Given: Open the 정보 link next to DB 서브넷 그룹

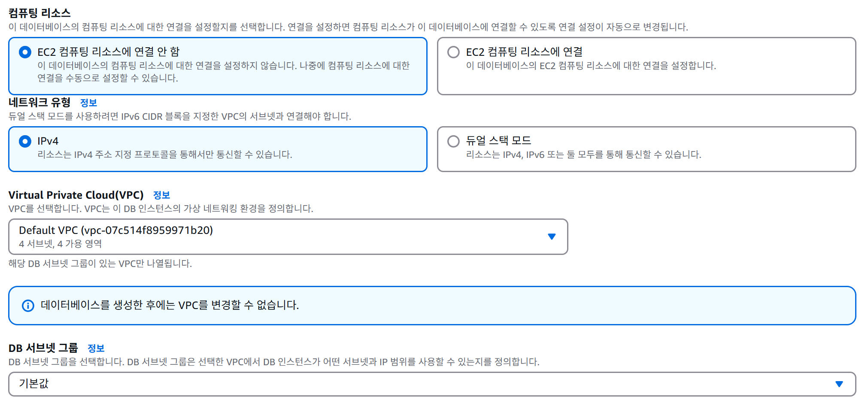Looking at the screenshot, I should coord(96,348).
